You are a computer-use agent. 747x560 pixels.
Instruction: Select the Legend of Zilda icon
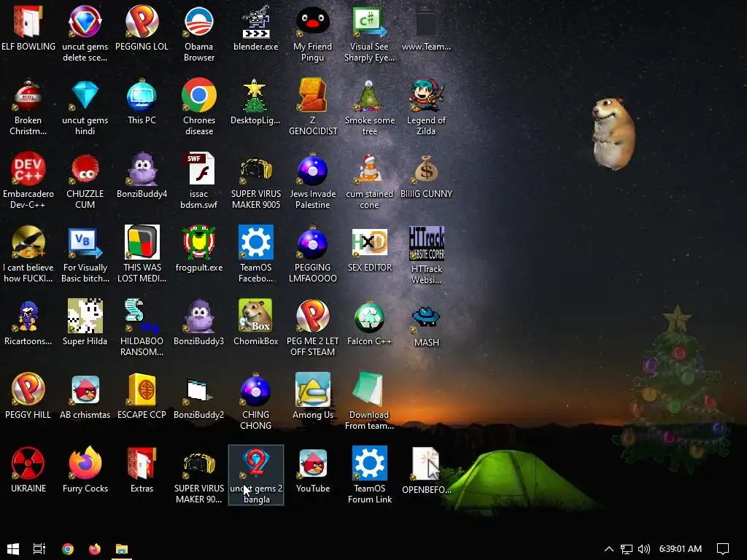click(426, 96)
